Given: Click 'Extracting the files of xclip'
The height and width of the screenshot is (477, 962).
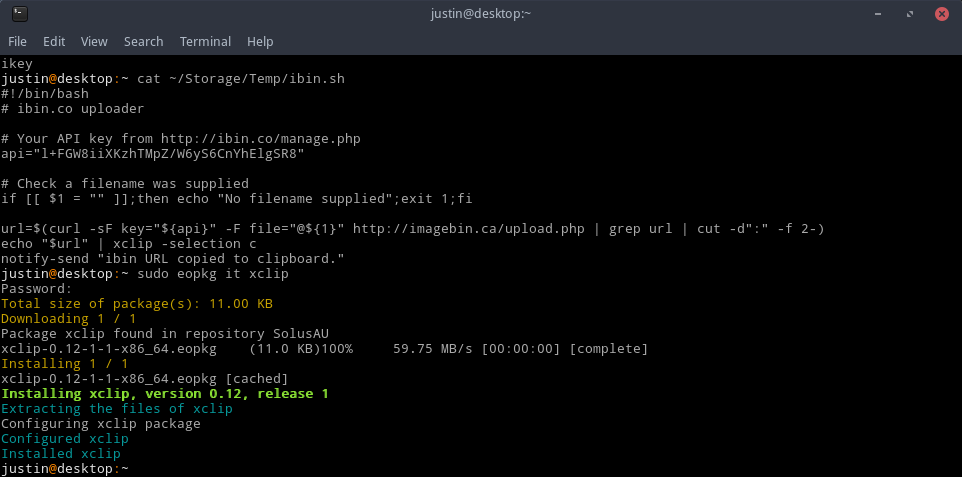Looking at the screenshot, I should (117, 409).
